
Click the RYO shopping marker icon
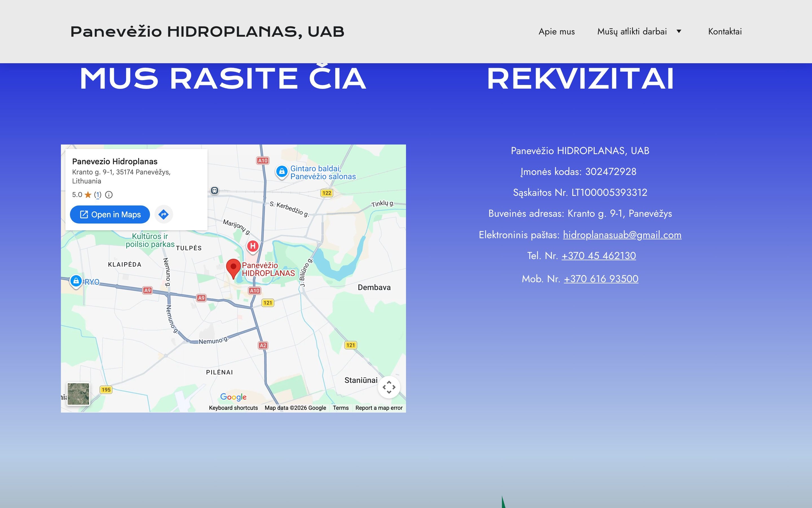[76, 281]
